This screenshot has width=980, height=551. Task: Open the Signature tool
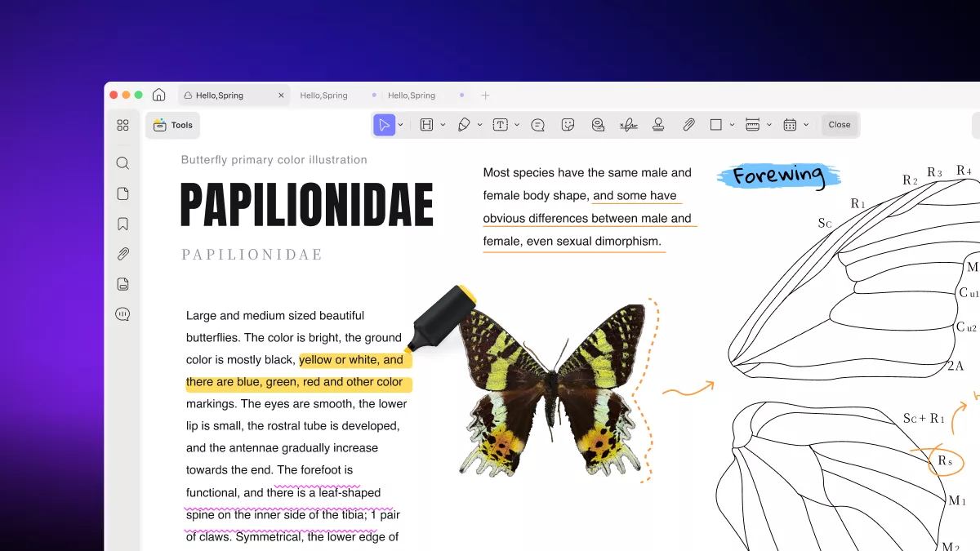click(628, 124)
